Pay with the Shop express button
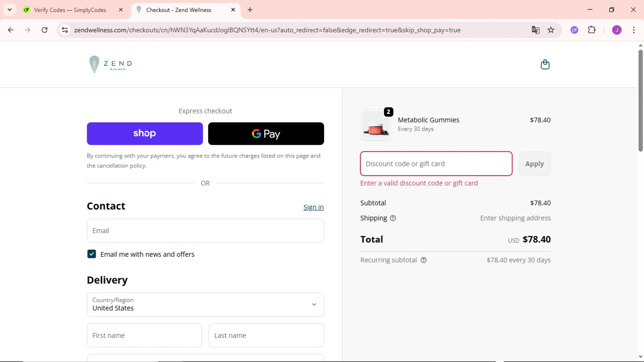Viewport: 644px width, 362px height. [145, 134]
